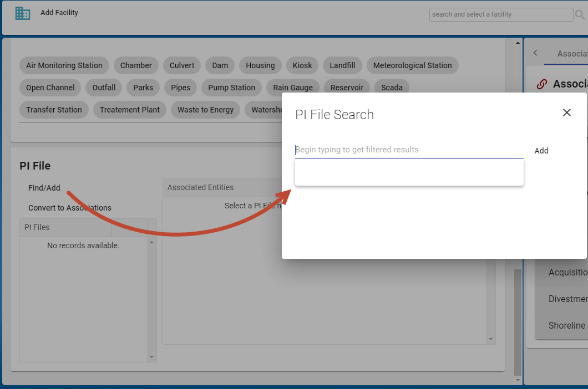
Task: Toggle the Waste to Energy chip
Action: [x=205, y=110]
